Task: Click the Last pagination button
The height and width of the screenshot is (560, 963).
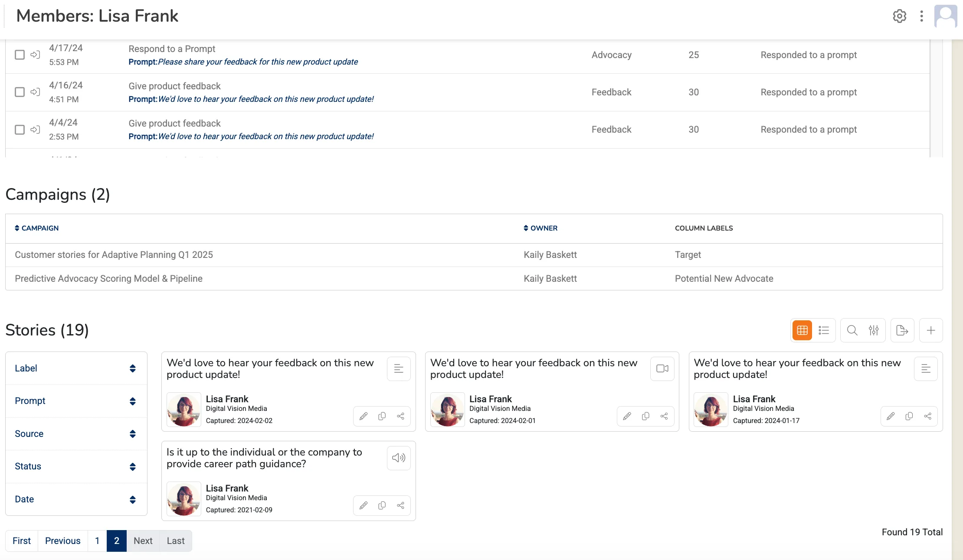Action: click(176, 541)
